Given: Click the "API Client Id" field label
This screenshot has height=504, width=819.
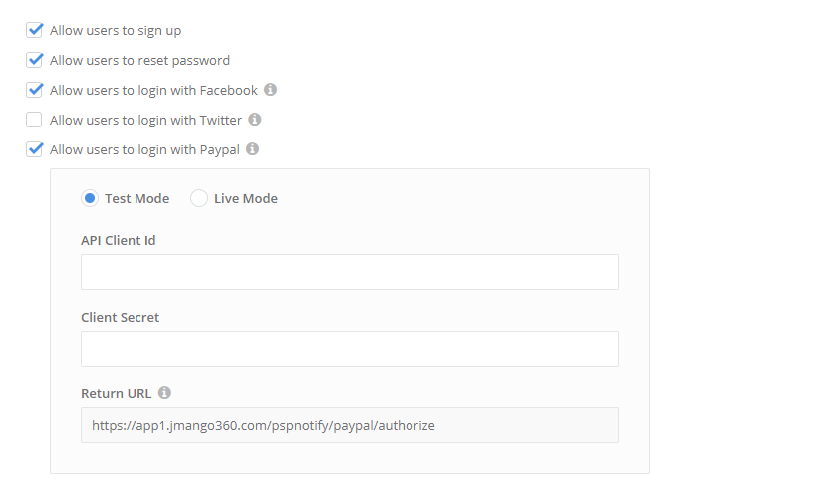Looking at the screenshot, I should point(118,240).
